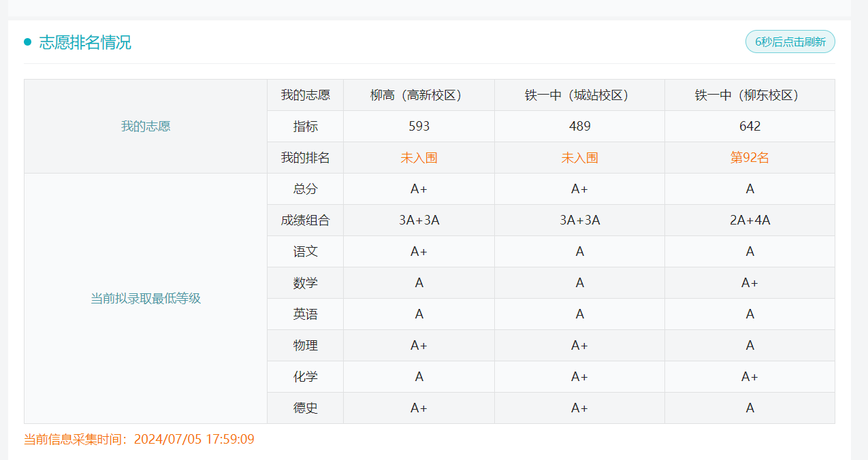Click the 2A+4A grade combination cell
868x460 pixels.
750,220
